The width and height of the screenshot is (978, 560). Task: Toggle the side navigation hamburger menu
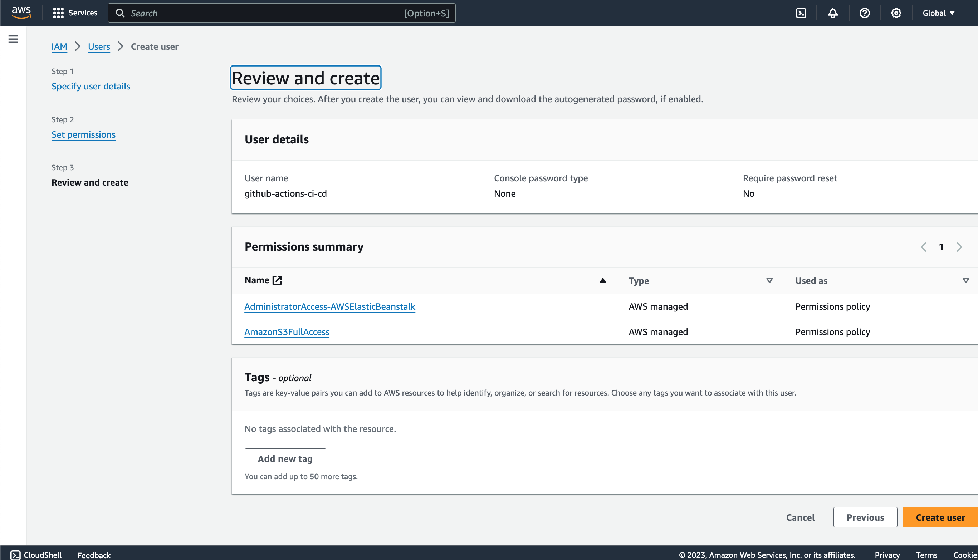click(13, 39)
